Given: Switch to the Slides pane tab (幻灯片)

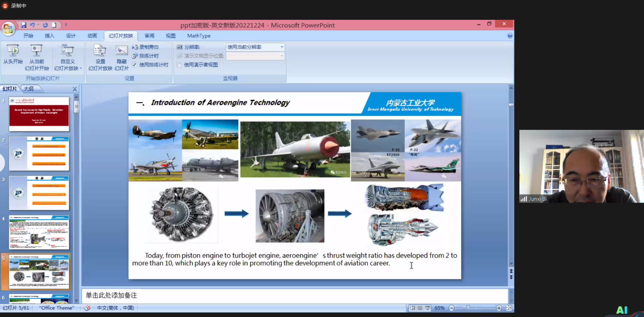Looking at the screenshot, I should tap(10, 89).
